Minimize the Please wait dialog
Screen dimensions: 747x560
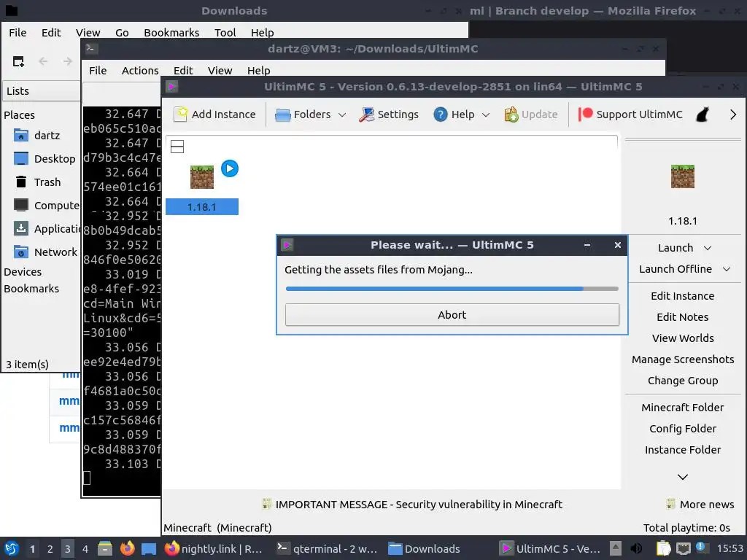587,245
